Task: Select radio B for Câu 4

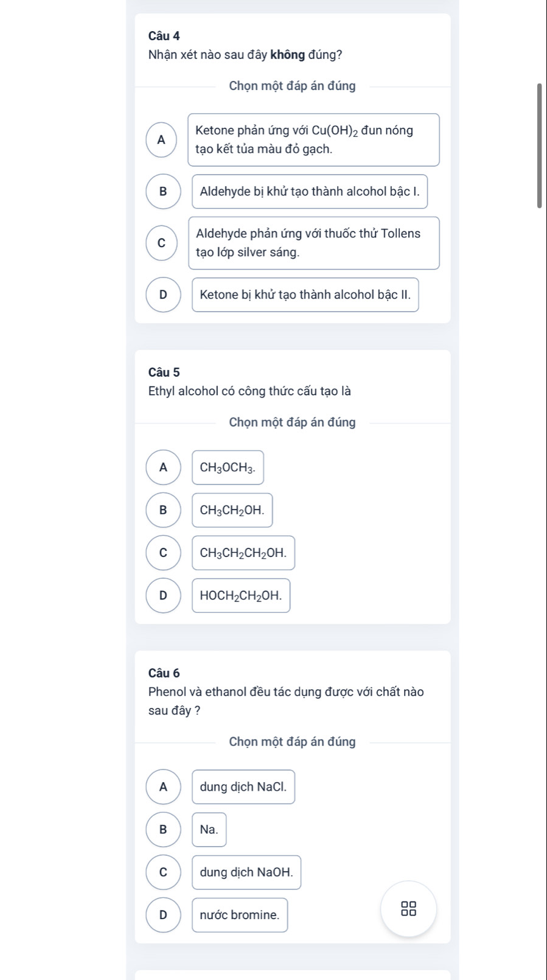Action: 163,191
